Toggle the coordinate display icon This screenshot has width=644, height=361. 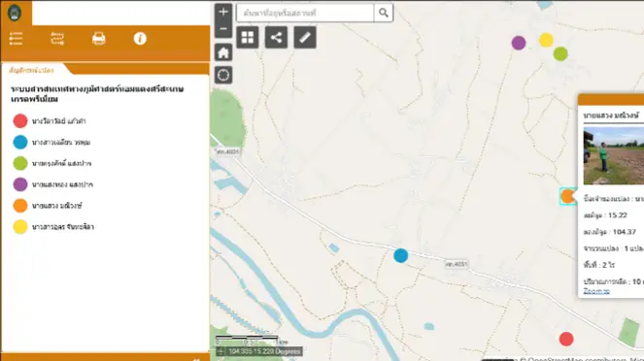coord(220,351)
